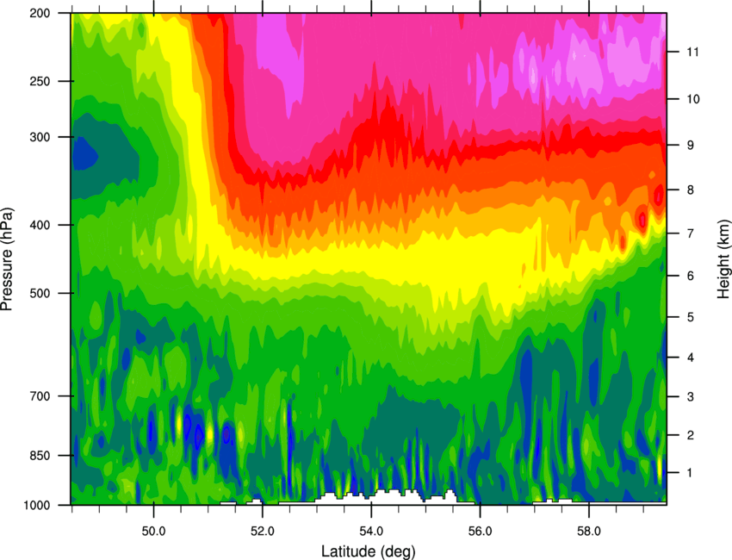Click the 500 pressure tick label
Viewport: 732px width, 560px height.
(x=40, y=293)
